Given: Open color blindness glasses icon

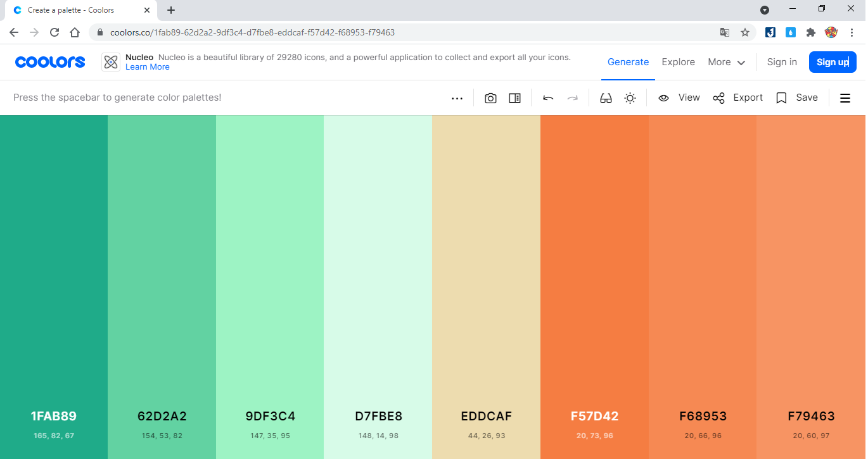Looking at the screenshot, I should [606, 98].
